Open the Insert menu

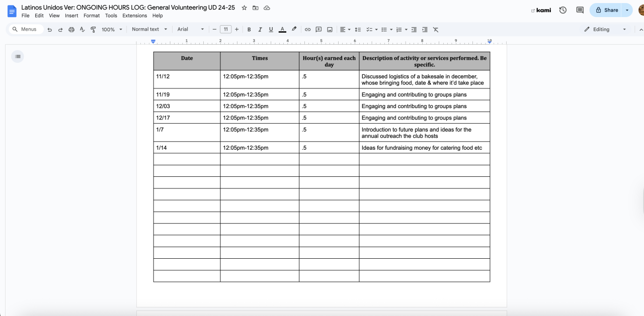tap(71, 16)
